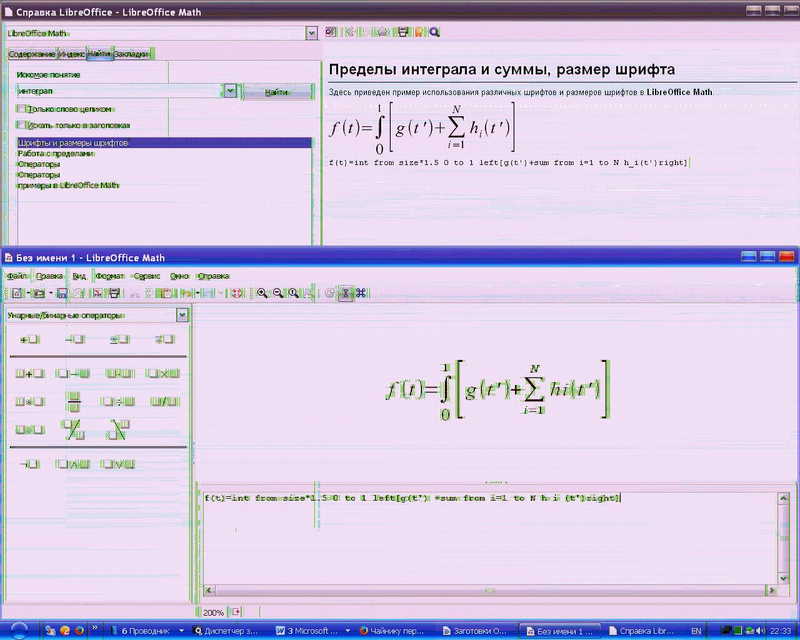
Task: Open the 'Формат' menu
Action: [110, 275]
